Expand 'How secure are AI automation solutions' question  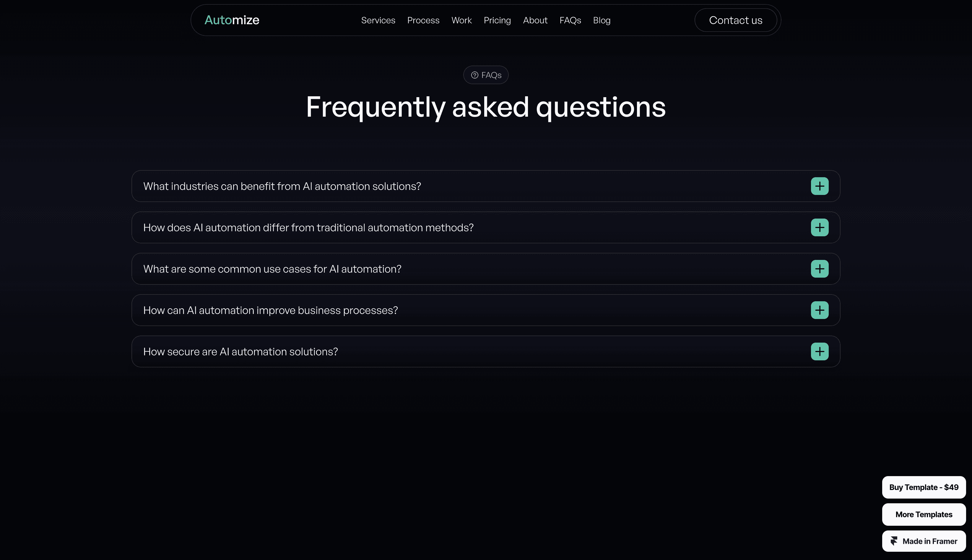point(240,351)
